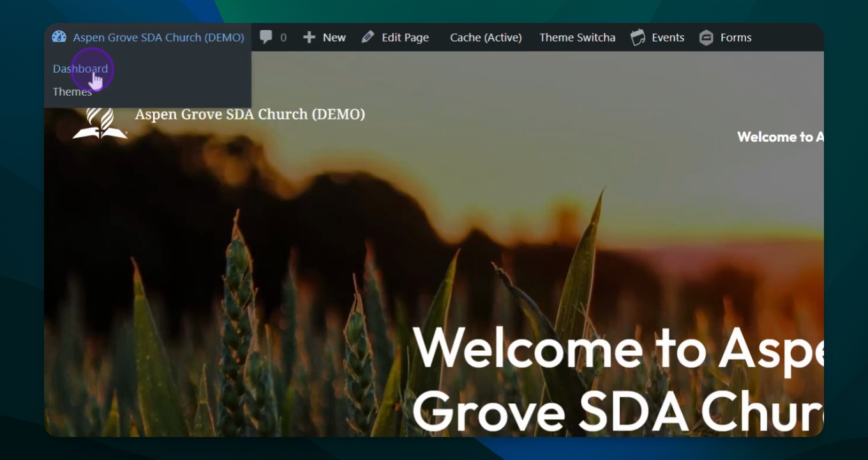Screen dimensions: 868x460
Task: Click the dashboard gauge icon in admin bar
Action: point(59,37)
